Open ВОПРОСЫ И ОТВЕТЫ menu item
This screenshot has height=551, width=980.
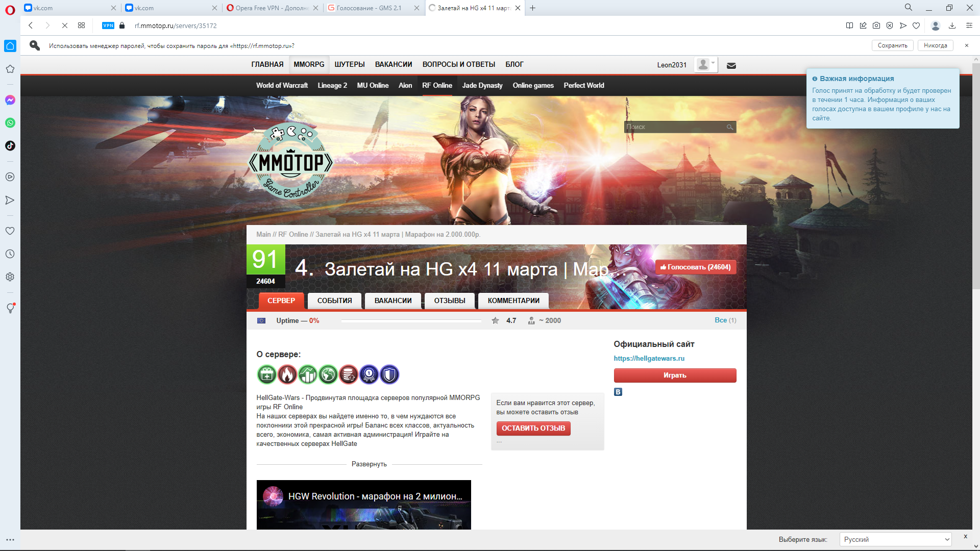click(459, 64)
